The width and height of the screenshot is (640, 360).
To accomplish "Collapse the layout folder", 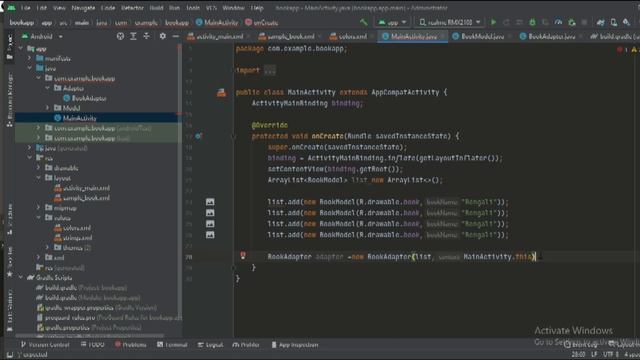I will (38, 178).
